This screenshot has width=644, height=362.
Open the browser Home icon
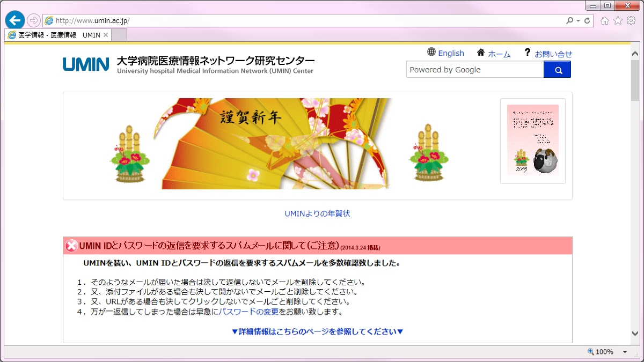coord(605,21)
